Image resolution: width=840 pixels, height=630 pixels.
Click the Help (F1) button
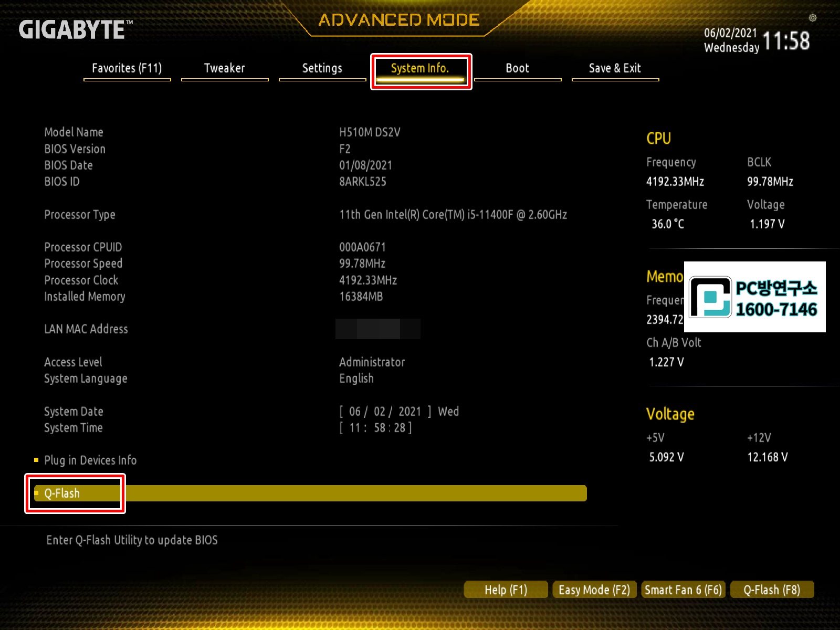[x=506, y=590]
